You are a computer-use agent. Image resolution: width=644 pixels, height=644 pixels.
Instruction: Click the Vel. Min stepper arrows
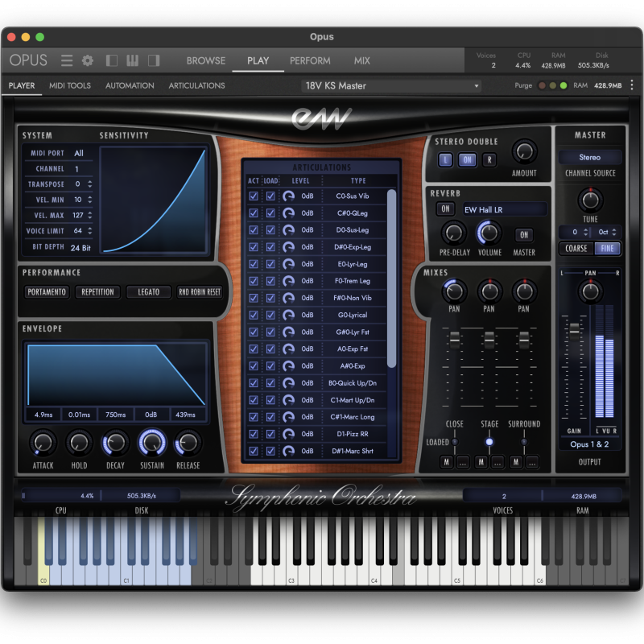coord(89,200)
